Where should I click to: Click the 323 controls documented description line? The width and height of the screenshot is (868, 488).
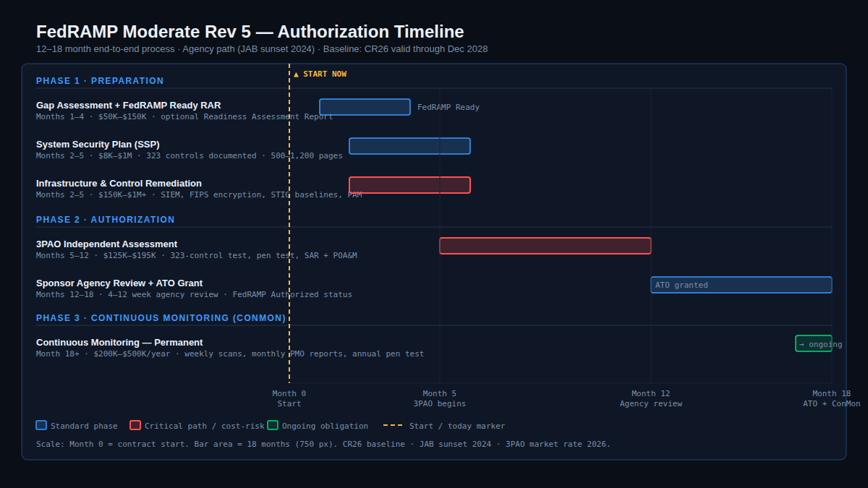coord(190,156)
